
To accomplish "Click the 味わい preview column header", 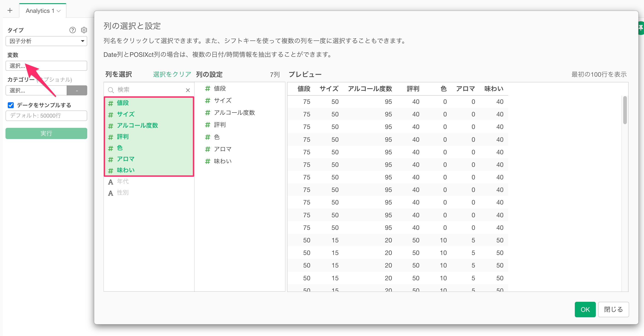I will [494, 89].
